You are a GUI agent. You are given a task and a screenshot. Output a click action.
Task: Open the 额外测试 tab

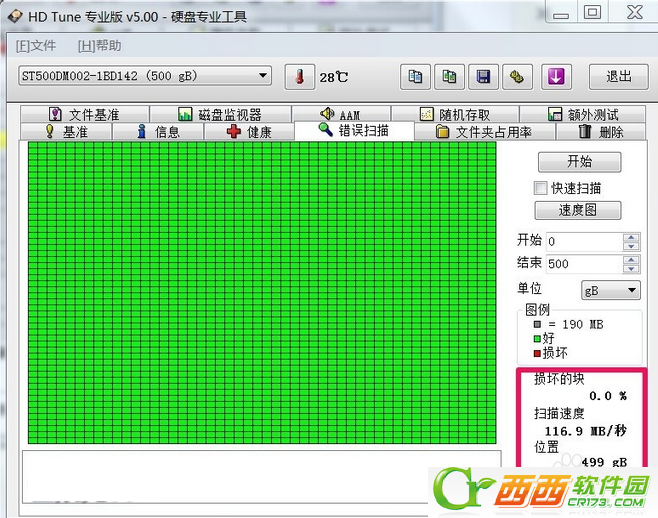[x=583, y=114]
